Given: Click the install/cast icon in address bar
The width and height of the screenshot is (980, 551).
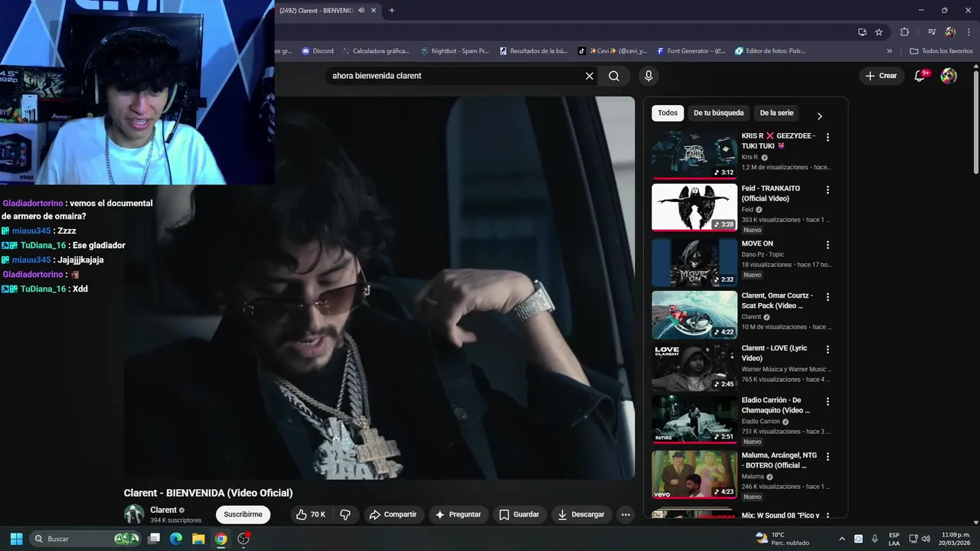Looking at the screenshot, I should 862,32.
